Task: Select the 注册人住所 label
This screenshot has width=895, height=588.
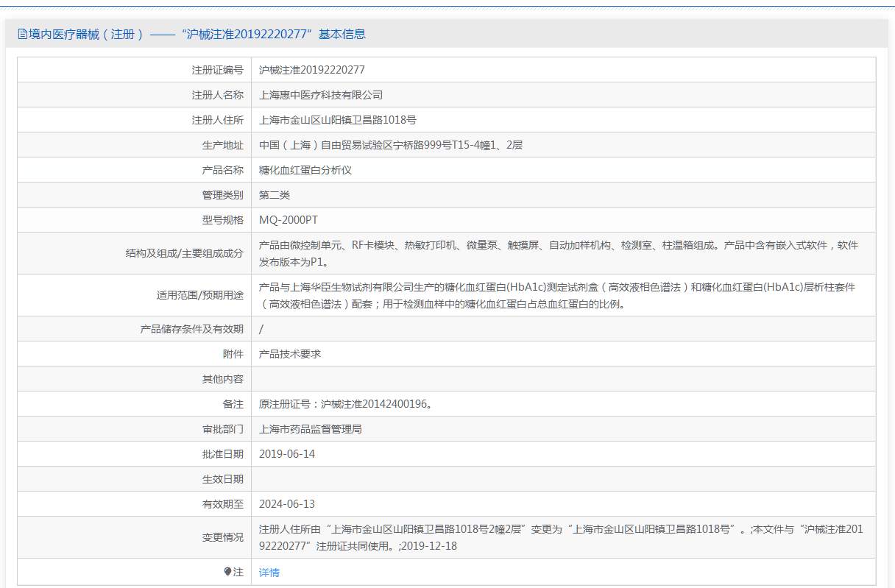Action: 218,120
